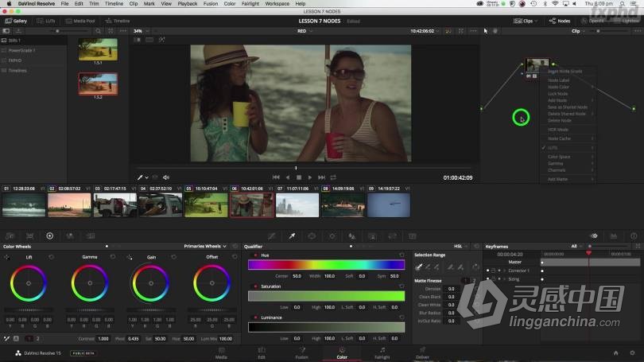Click the Hue spectrum bar
The image size is (644, 362).
[x=326, y=265]
